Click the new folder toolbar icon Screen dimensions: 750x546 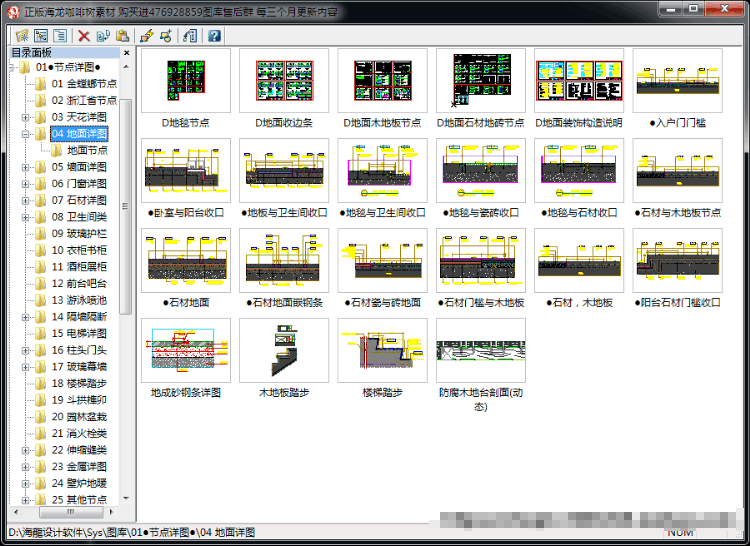22,35
